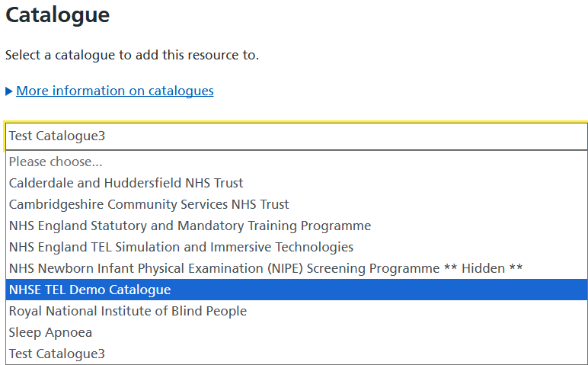Click the catalogue select box showing Test Catalogue3
This screenshot has height=365, width=588.
pos(296,136)
